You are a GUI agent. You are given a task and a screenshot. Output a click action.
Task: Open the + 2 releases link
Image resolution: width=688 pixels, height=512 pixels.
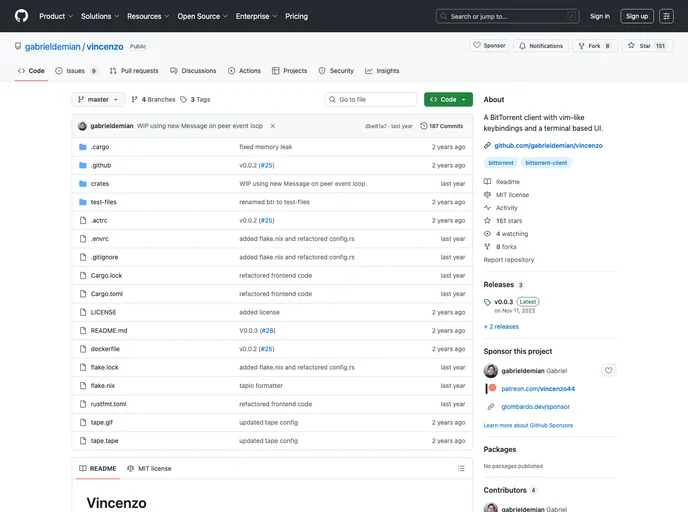point(501,327)
